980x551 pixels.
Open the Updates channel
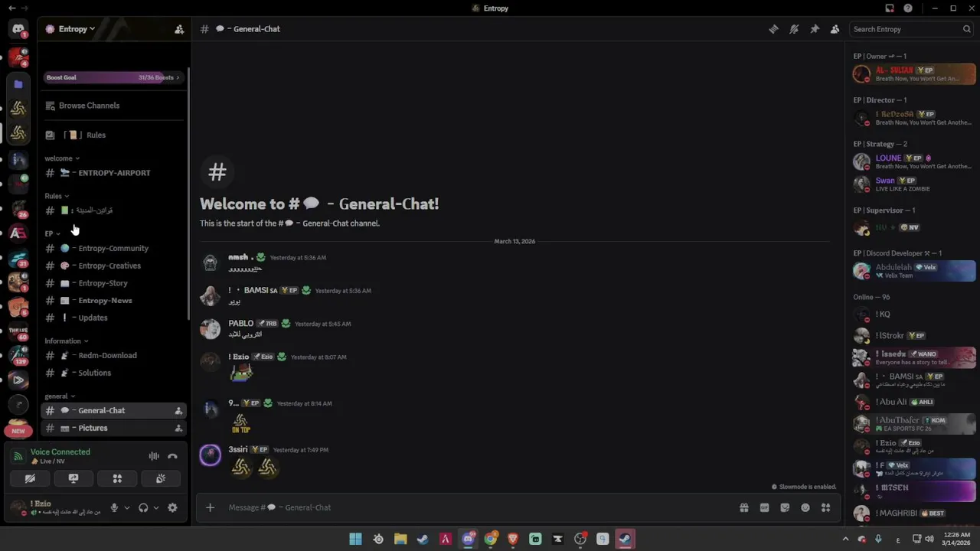[113, 318]
